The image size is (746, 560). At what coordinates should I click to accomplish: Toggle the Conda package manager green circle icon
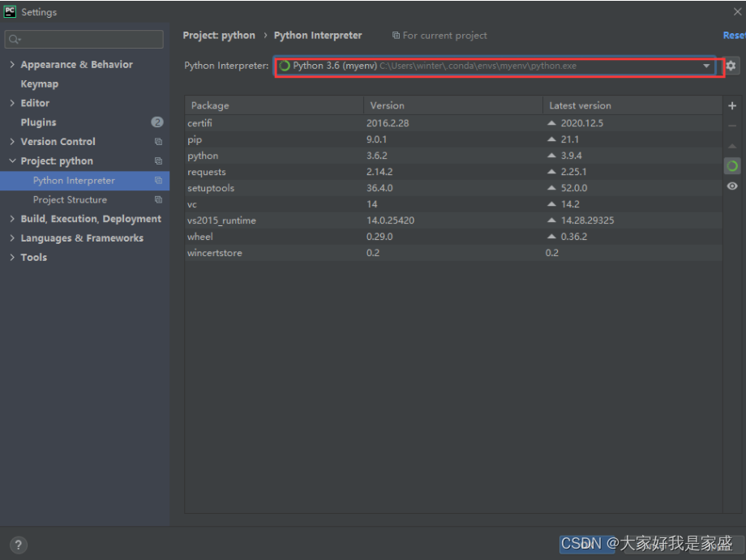tap(732, 166)
